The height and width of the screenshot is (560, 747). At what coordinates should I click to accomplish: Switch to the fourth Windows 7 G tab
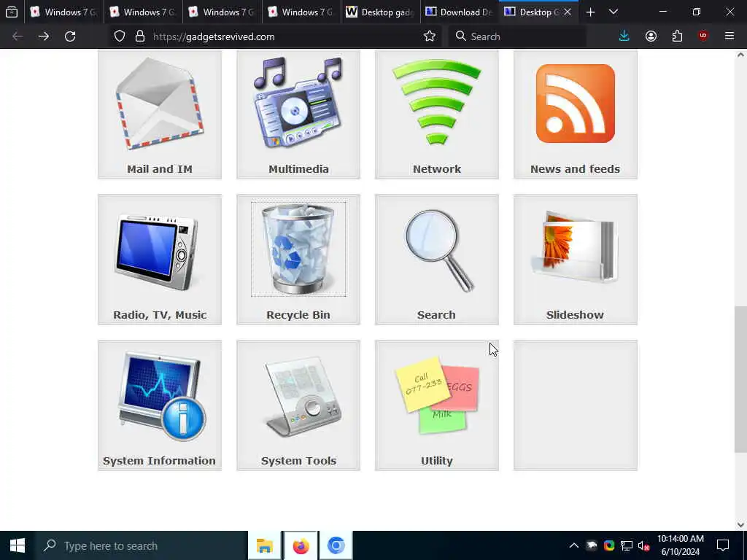[x=301, y=12]
